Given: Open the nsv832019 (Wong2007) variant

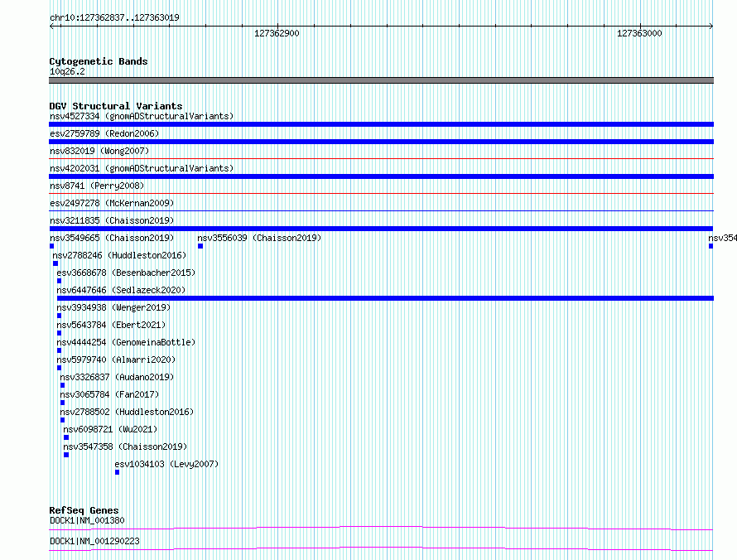Looking at the screenshot, I should 99,151.
